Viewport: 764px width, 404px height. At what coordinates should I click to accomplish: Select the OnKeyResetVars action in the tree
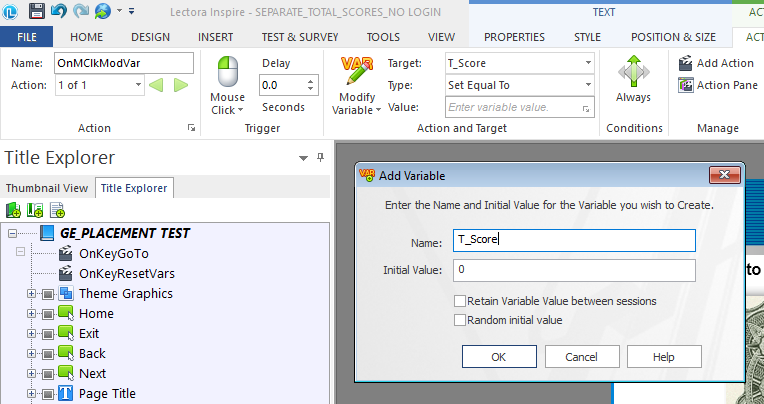point(127,273)
